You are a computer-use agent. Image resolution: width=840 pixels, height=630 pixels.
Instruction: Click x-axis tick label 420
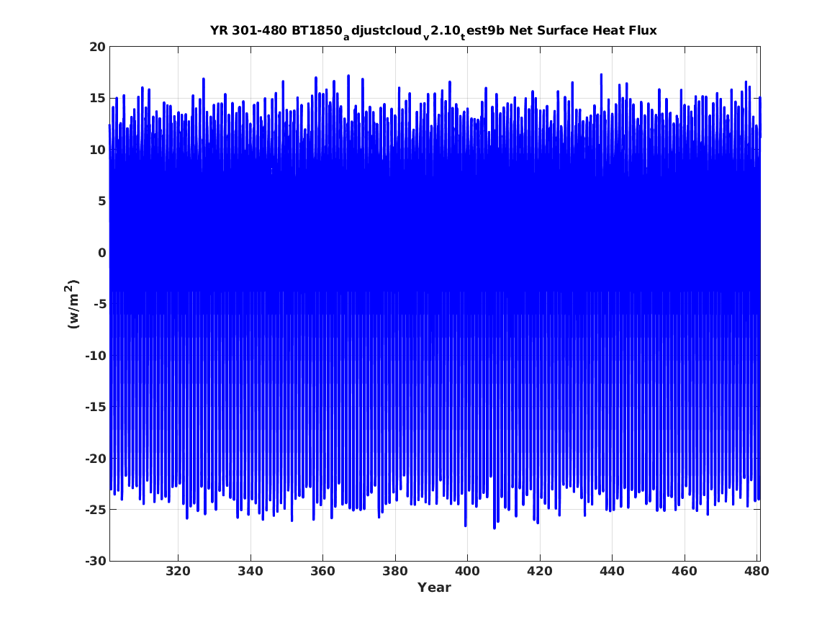coord(539,571)
